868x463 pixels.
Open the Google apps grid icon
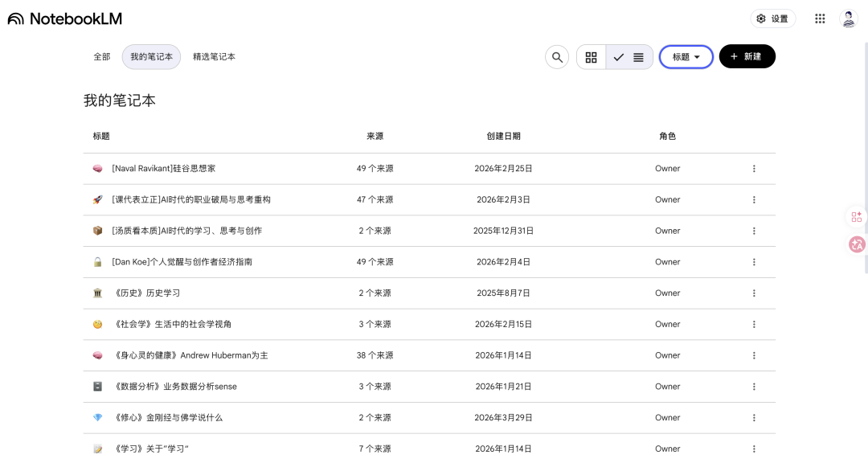point(820,18)
